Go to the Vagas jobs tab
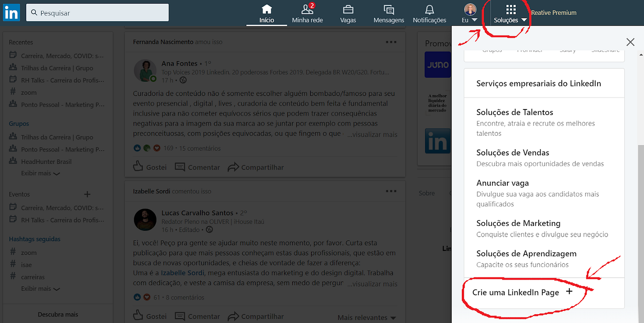Viewport: 644px width, 323px height. 348,13
